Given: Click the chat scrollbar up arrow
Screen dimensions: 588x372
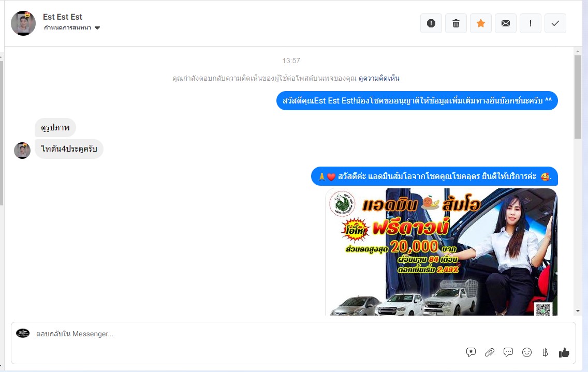Looking at the screenshot, I should 578,51.
